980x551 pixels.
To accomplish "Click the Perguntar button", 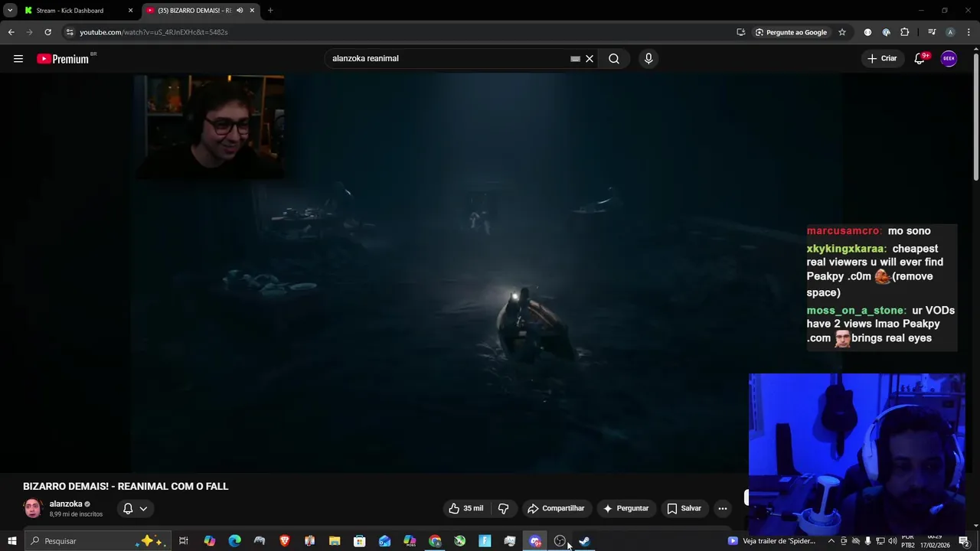I will coord(626,508).
